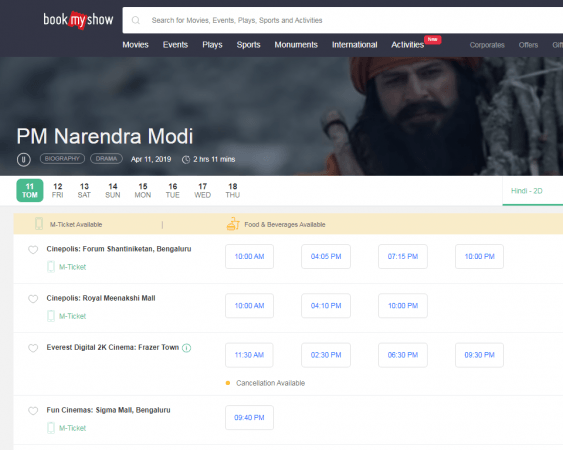Click the BIOGRAPHY genre tag
Image resolution: width=563 pixels, height=450 pixels.
pyautogui.click(x=62, y=158)
